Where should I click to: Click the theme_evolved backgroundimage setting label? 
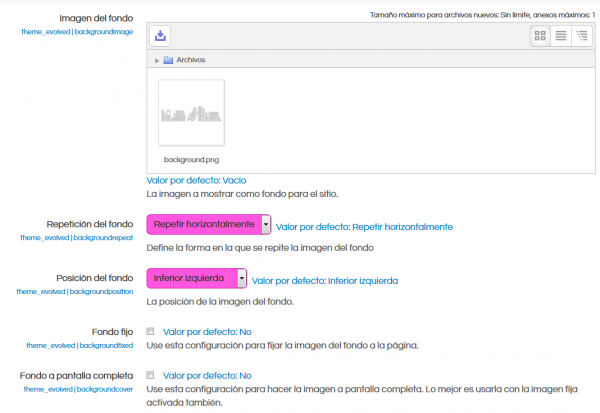78,32
